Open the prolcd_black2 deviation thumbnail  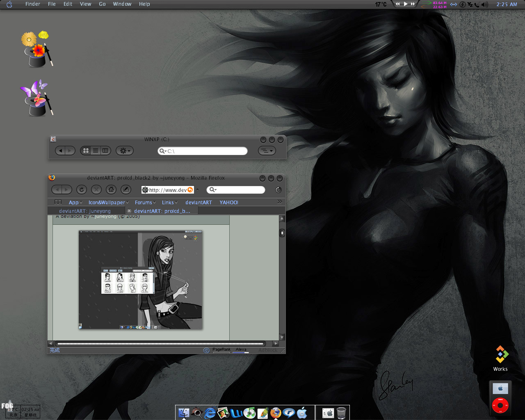tap(140, 280)
